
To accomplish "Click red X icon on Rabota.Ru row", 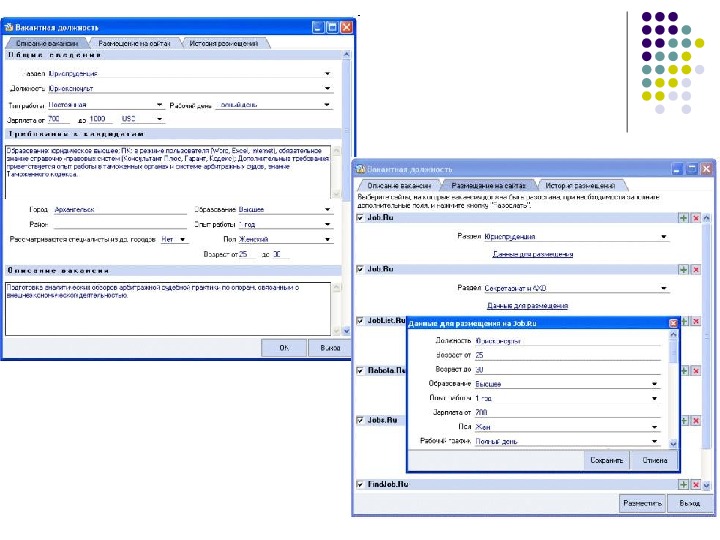I will (x=696, y=371).
